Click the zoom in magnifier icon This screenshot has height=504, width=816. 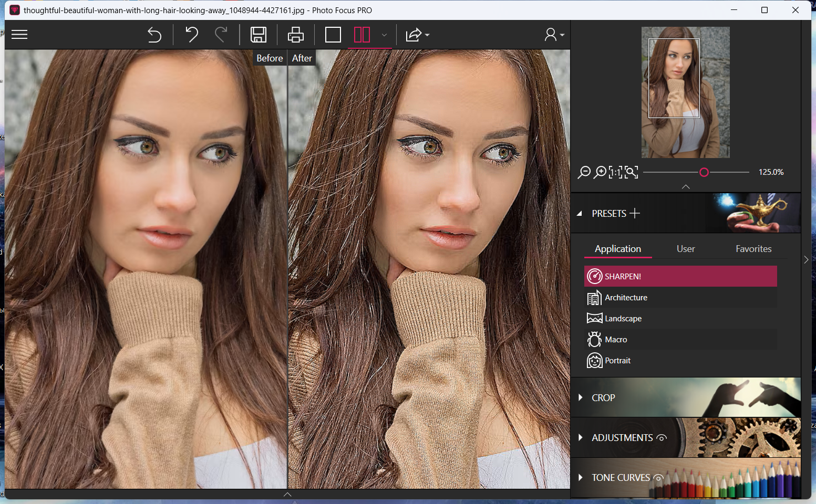pos(600,172)
